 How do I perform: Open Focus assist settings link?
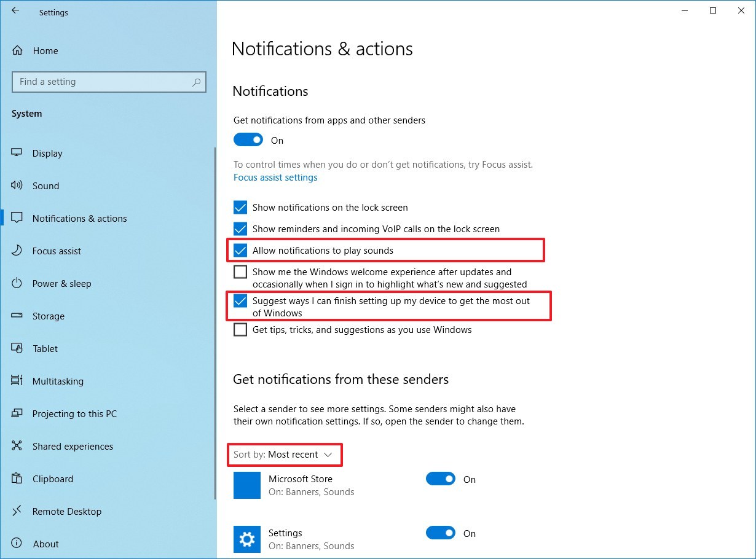click(275, 178)
